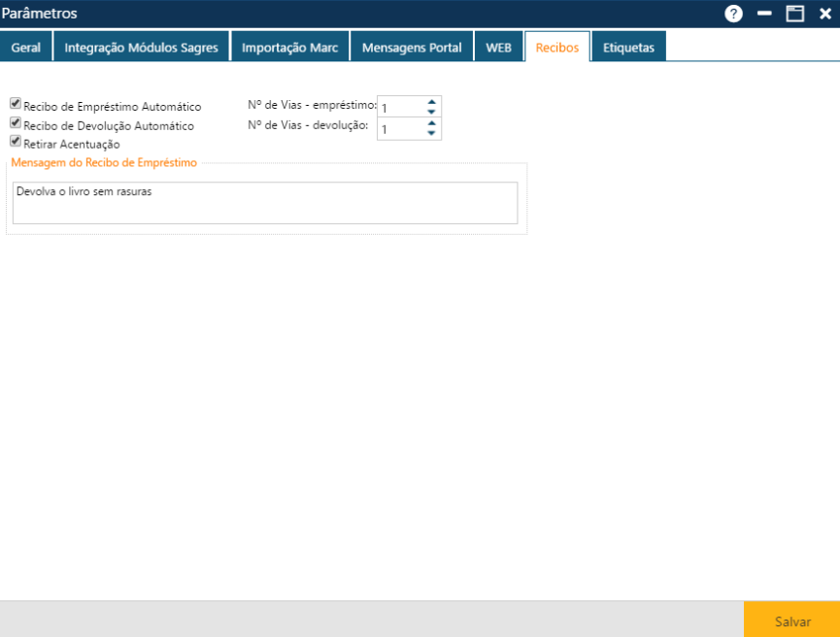
Task: Decrease Nº de Vias - empréstimo with down arrow
Action: 432,110
